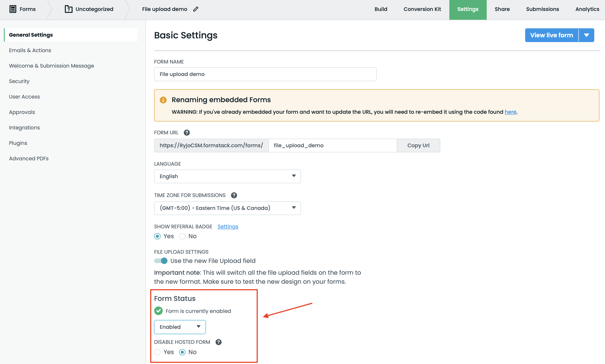Click the Form Name text field
Image resolution: width=605 pixels, height=364 pixels.
tap(265, 74)
